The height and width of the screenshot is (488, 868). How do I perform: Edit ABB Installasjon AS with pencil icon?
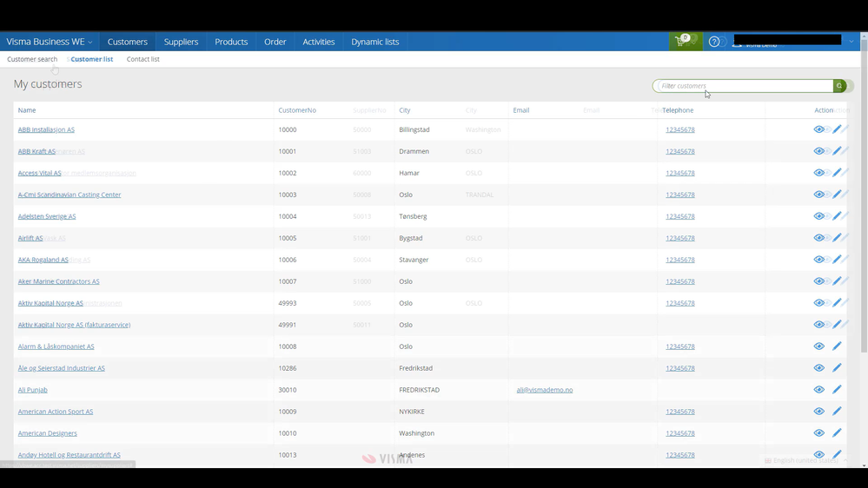837,129
